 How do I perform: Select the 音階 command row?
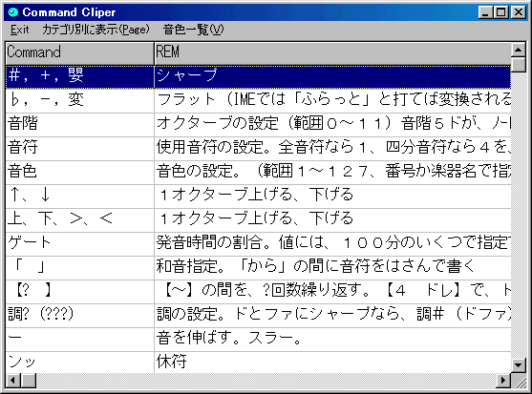(x=258, y=124)
